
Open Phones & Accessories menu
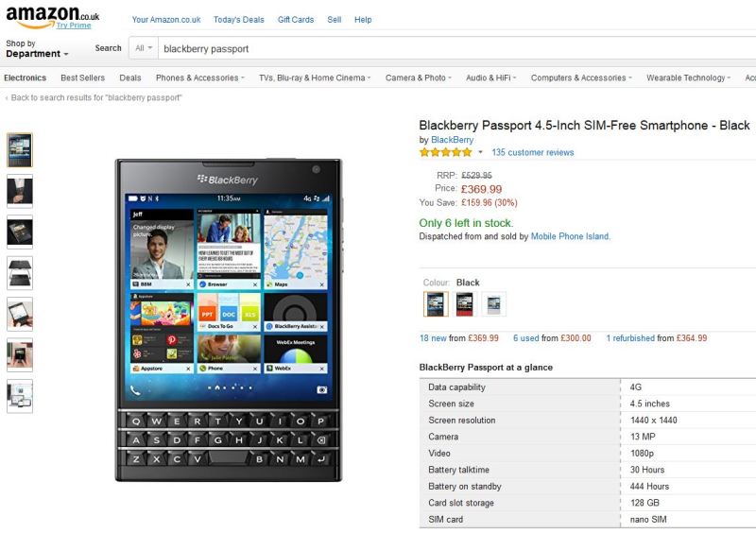coord(200,77)
